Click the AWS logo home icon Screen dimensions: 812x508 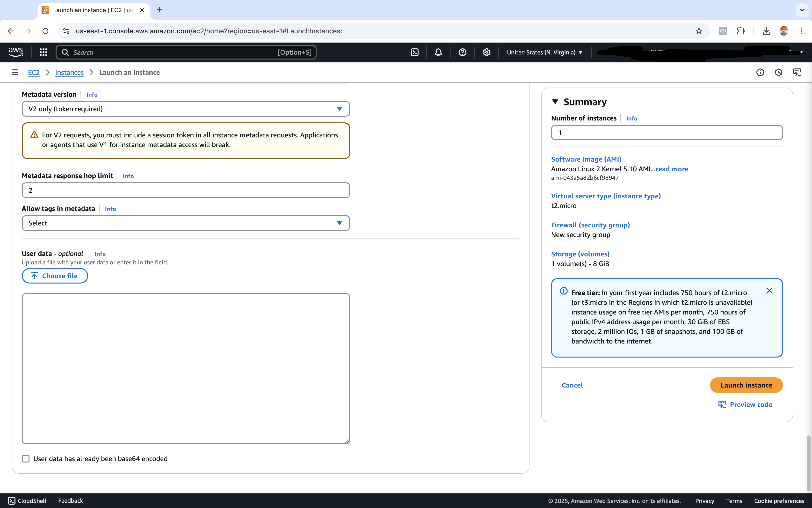16,52
